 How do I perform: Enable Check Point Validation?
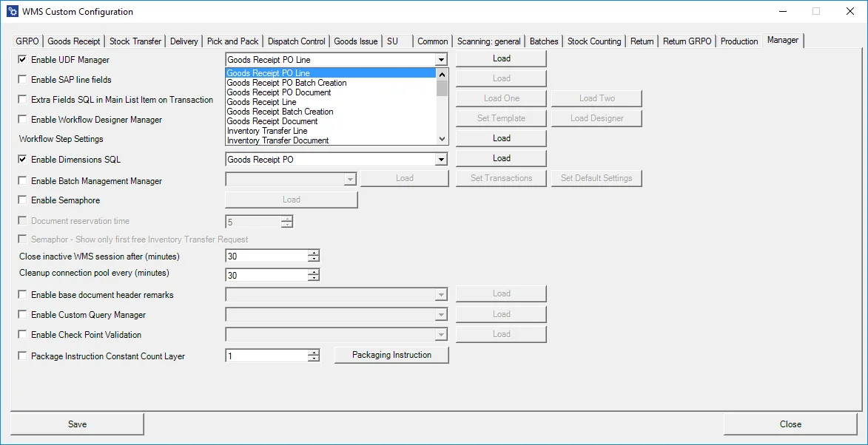(22, 334)
